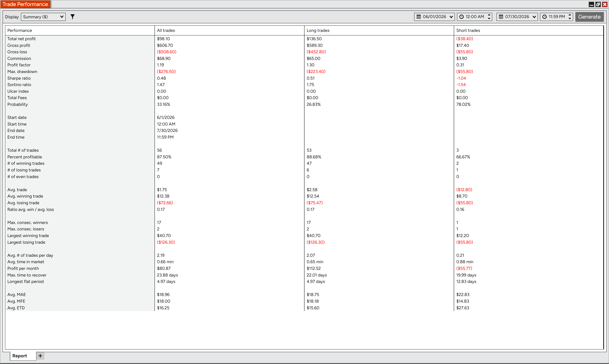Click the Start date value 6/1/2026
The height and width of the screenshot is (364, 609).
166,117
